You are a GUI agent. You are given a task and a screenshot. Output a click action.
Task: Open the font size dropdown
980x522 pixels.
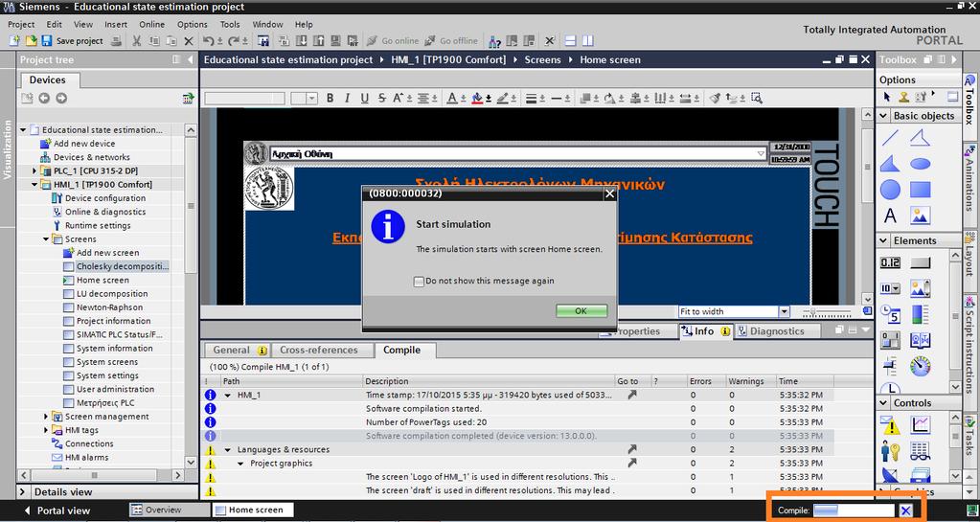(x=312, y=98)
